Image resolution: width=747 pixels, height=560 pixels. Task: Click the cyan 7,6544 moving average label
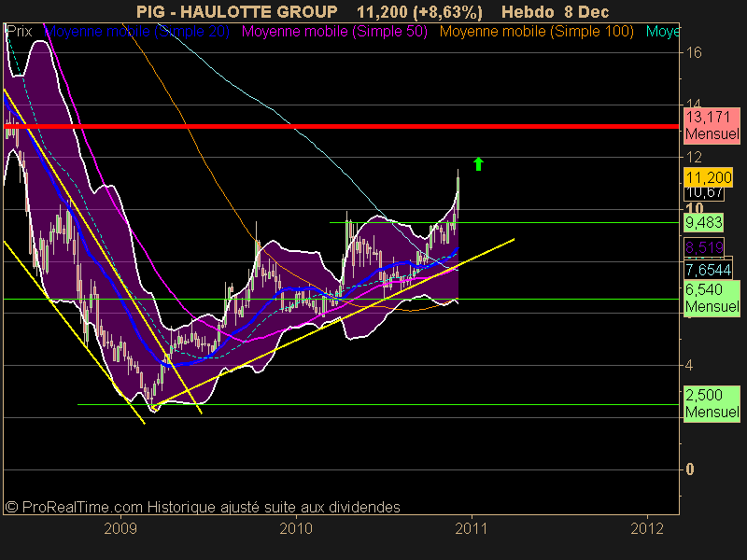pyautogui.click(x=708, y=270)
